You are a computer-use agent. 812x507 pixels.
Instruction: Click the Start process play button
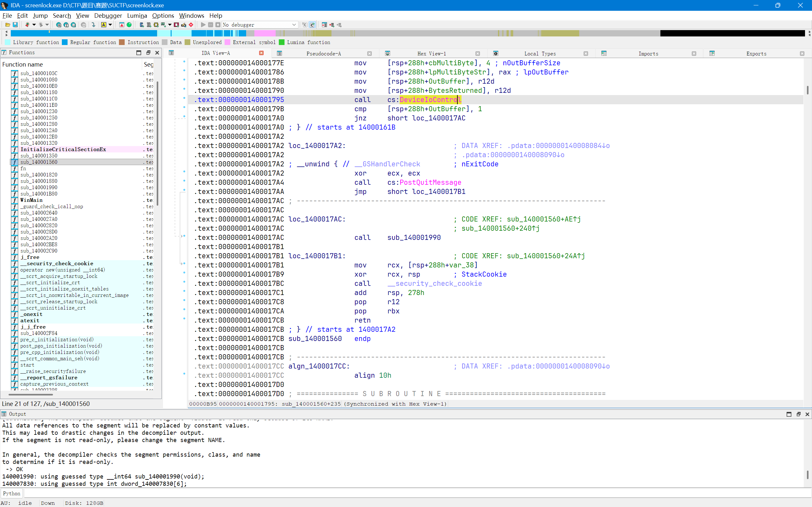203,25
